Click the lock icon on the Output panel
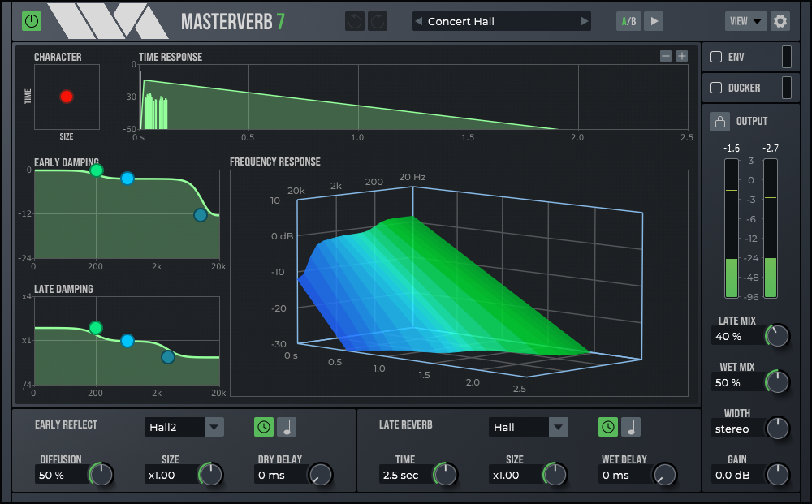The image size is (812, 504). [720, 121]
